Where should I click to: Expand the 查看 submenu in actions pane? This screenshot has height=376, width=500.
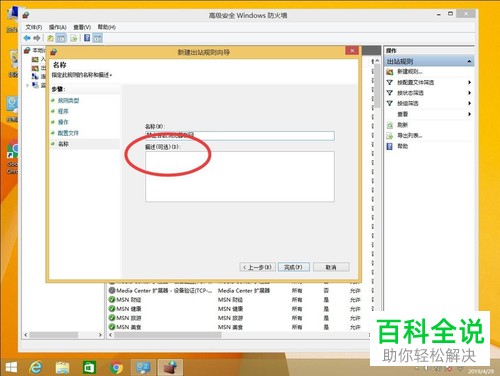(x=403, y=114)
